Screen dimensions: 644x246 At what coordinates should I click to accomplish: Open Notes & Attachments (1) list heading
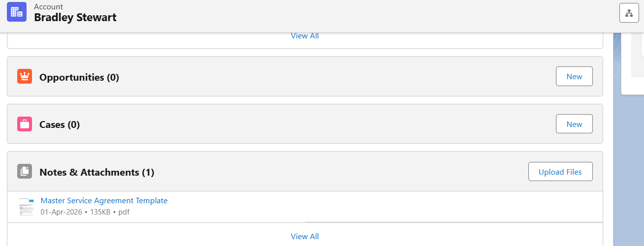click(96, 172)
